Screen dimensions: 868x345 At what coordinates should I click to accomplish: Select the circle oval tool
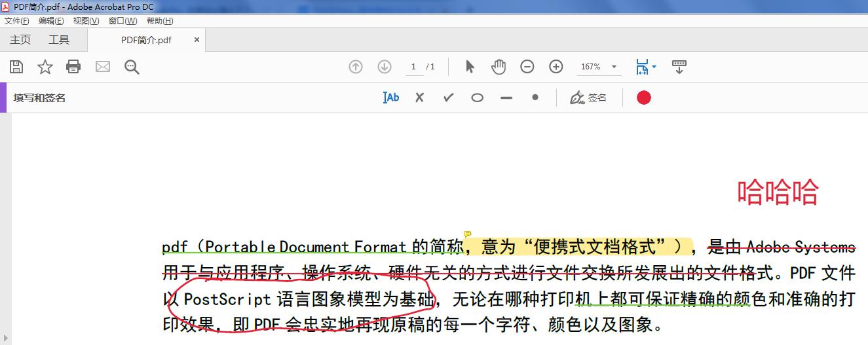tap(478, 98)
